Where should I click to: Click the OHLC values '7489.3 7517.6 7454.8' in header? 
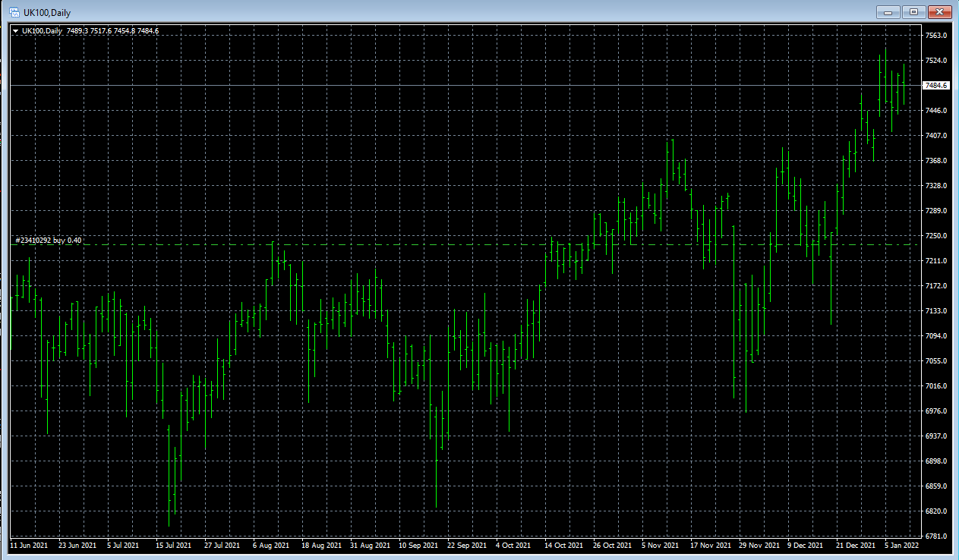click(101, 30)
